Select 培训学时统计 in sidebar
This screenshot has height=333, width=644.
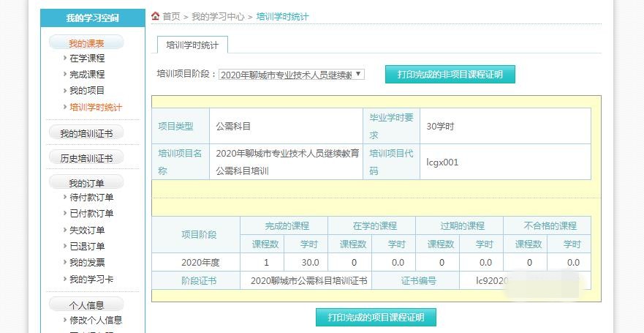point(96,108)
